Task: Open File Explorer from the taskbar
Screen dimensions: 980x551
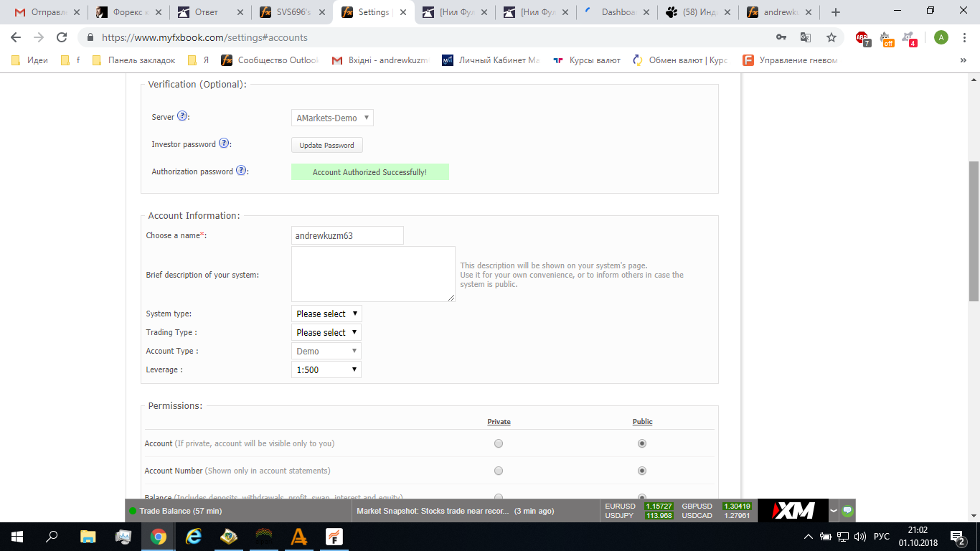Action: coord(88,537)
